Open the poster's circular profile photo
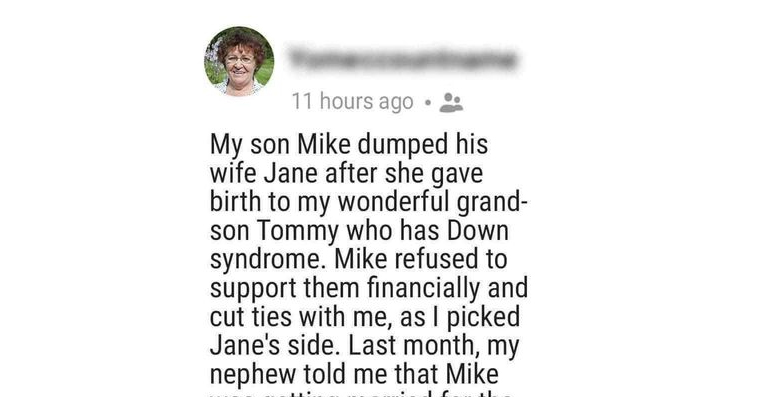758x397 pixels. tap(239, 61)
